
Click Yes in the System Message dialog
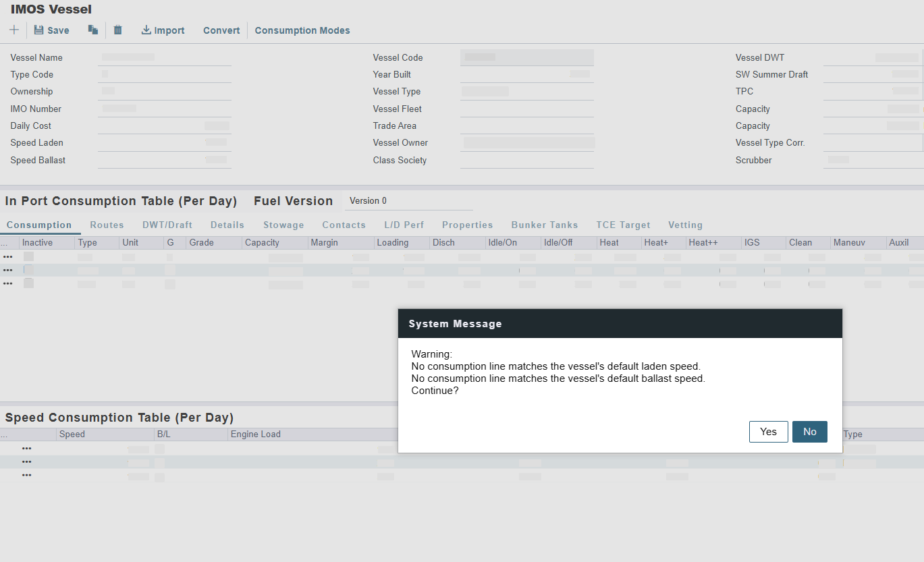click(x=769, y=432)
